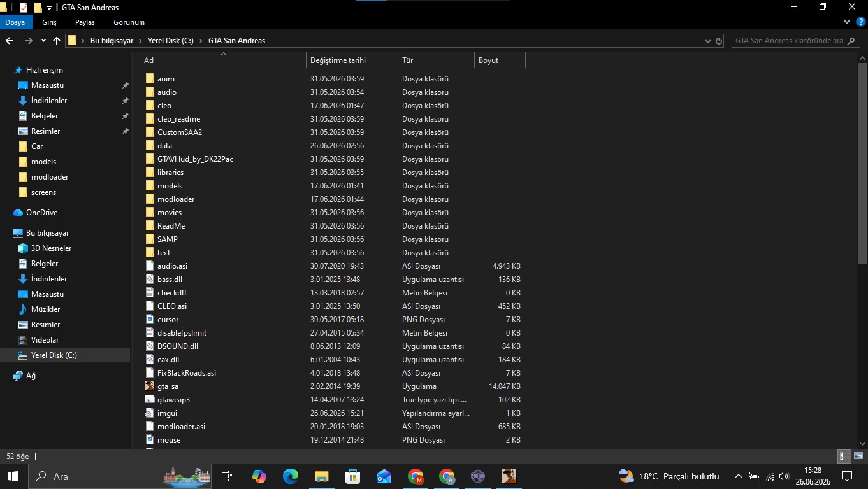Select the cleo folder icon

150,106
